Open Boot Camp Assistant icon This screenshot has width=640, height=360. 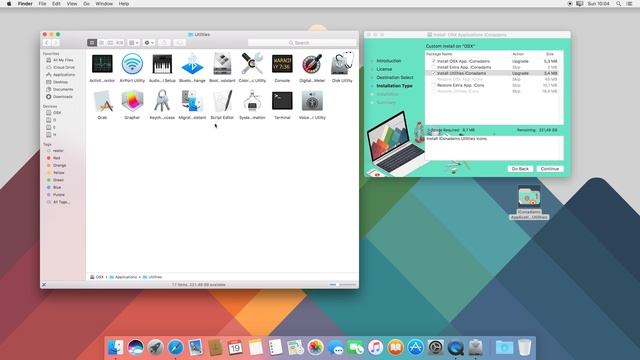(222, 64)
